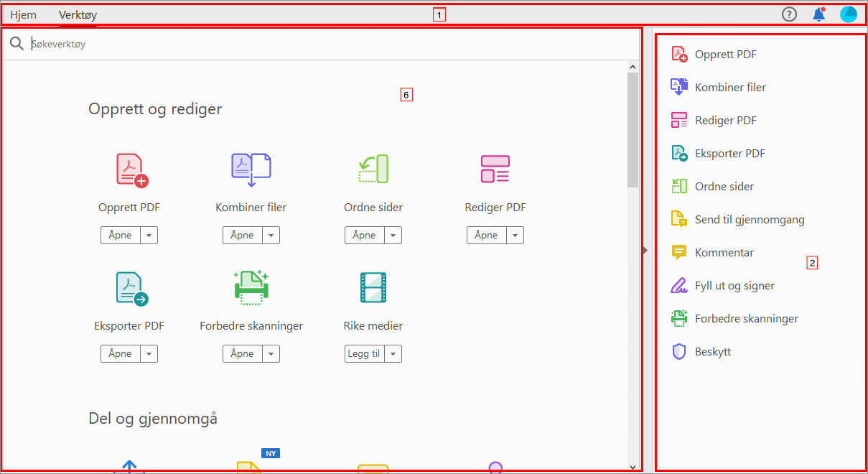868x474 pixels.
Task: Click the Fyll ut og signer pen icon
Action: pyautogui.click(x=678, y=286)
